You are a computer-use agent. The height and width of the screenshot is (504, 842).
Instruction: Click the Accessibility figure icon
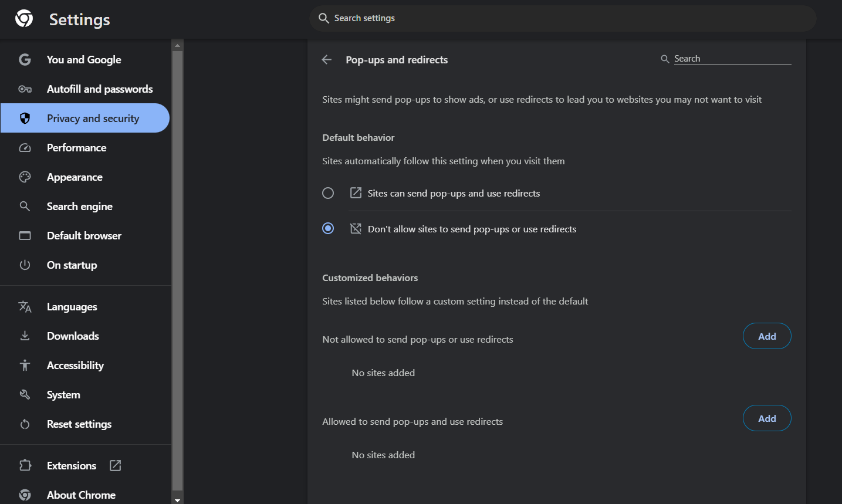(25, 366)
